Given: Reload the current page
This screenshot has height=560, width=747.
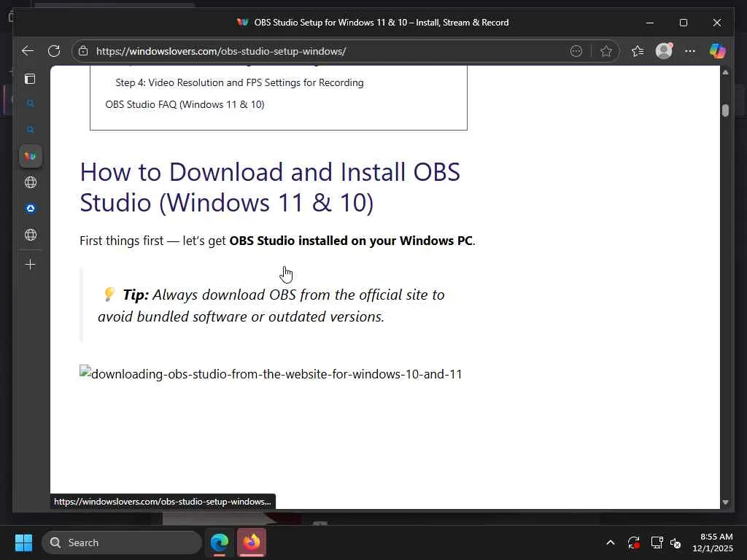Looking at the screenshot, I should 54,51.
